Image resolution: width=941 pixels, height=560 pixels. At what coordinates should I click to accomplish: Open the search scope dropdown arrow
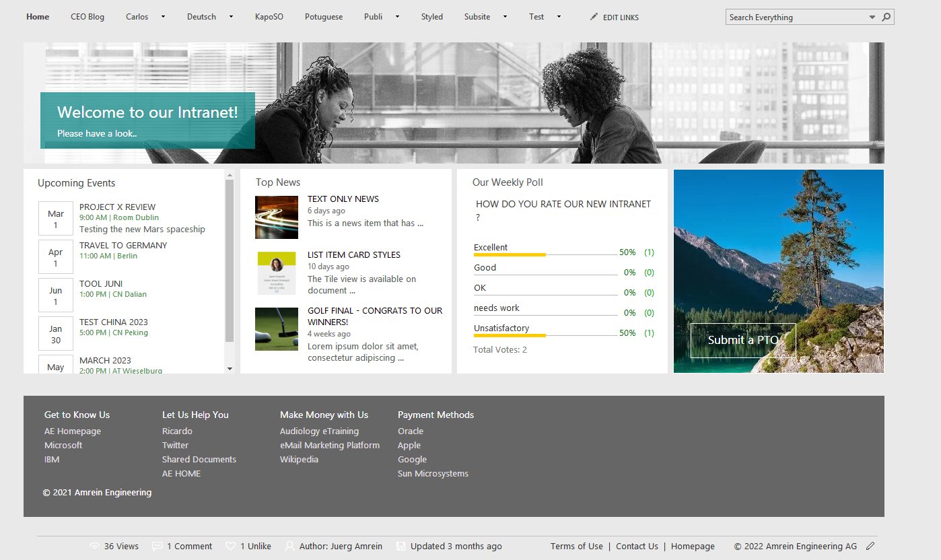tap(872, 17)
